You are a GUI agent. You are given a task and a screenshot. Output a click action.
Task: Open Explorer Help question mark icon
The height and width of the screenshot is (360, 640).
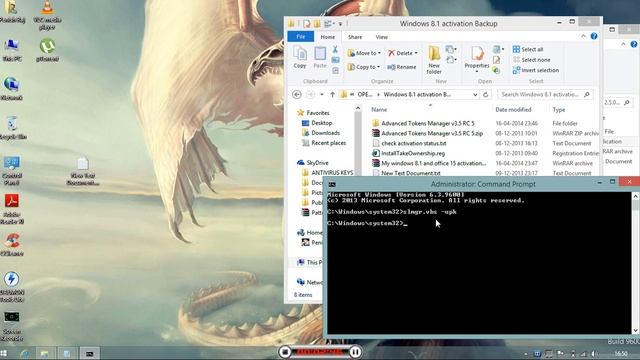coord(594,36)
